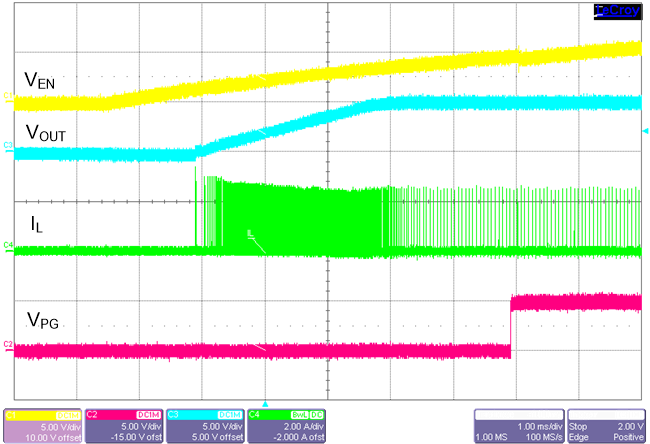Click the cyan C3 channel ground marker
The image size is (650, 444).
click(7, 146)
